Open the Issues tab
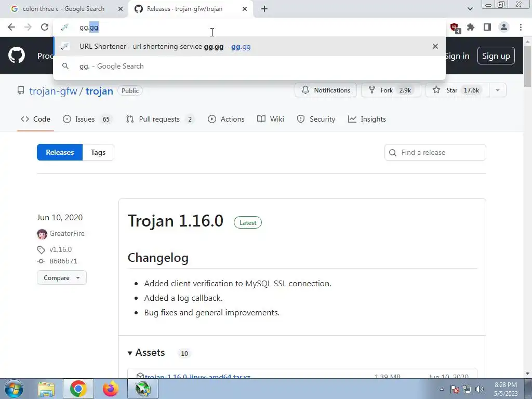 tap(87, 119)
